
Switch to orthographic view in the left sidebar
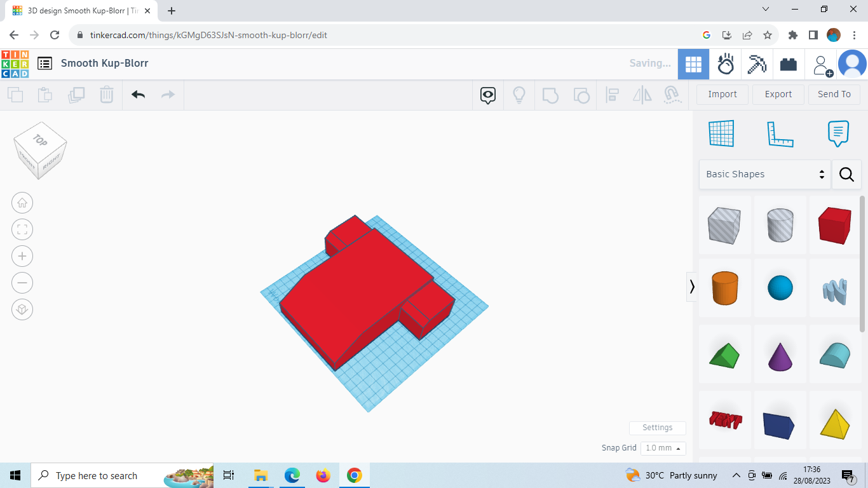coord(22,309)
